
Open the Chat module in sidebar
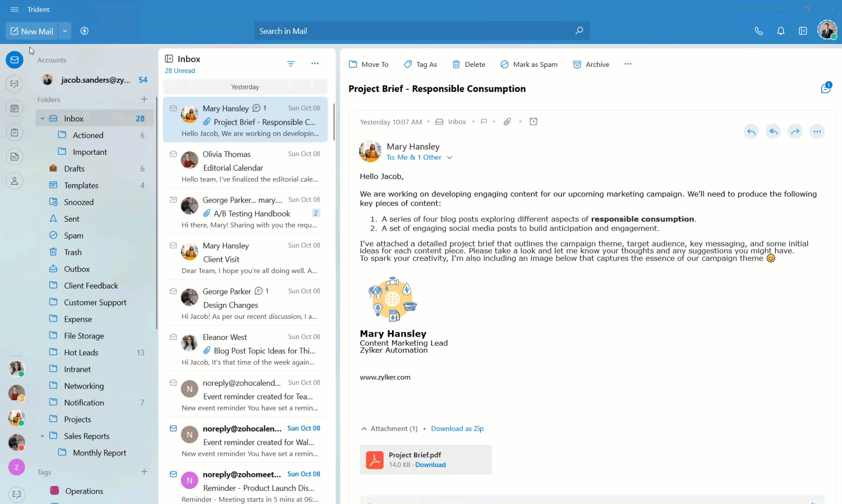pyautogui.click(x=15, y=84)
